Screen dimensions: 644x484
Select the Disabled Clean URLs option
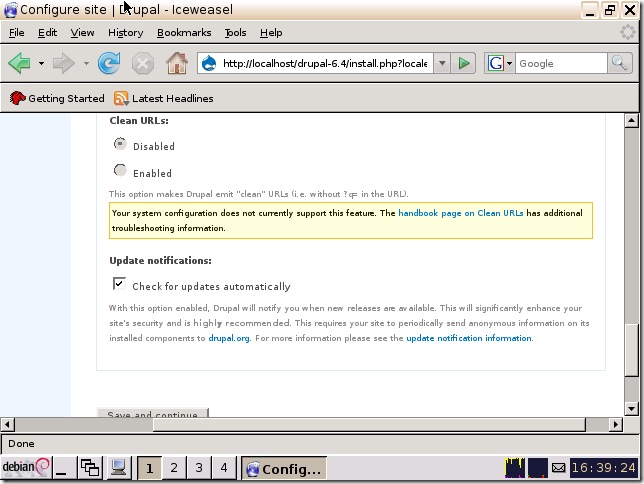point(120,144)
